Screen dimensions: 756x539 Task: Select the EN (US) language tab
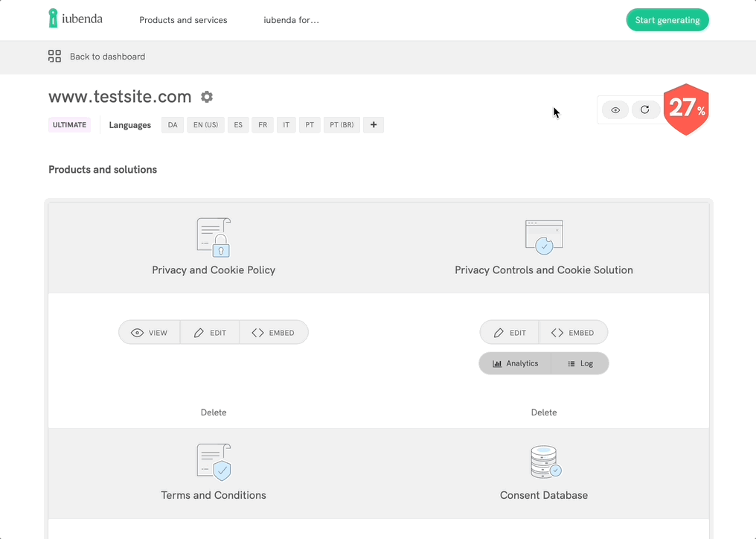[205, 124]
